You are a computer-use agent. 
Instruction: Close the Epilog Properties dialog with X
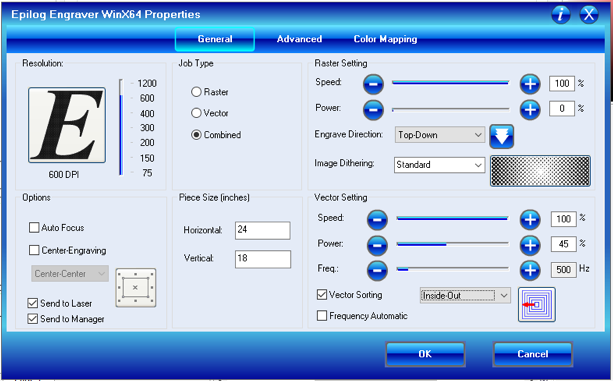click(x=588, y=14)
